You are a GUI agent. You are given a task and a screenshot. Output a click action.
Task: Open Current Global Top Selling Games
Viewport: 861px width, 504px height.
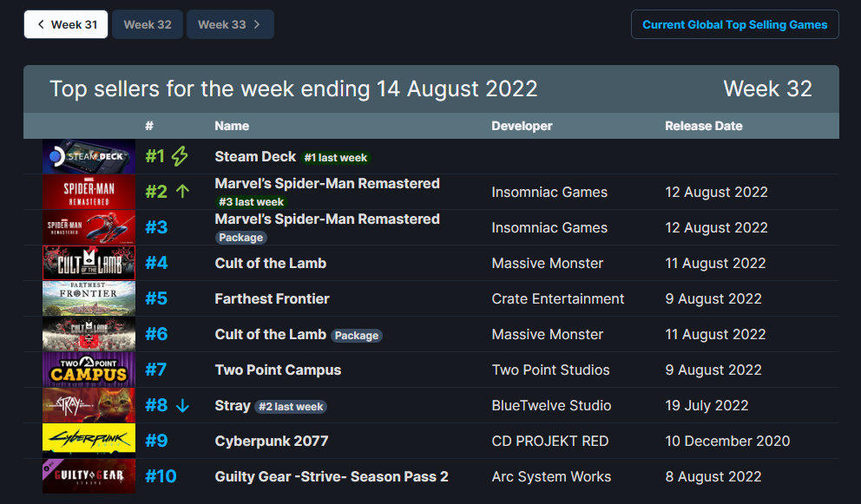(x=734, y=24)
